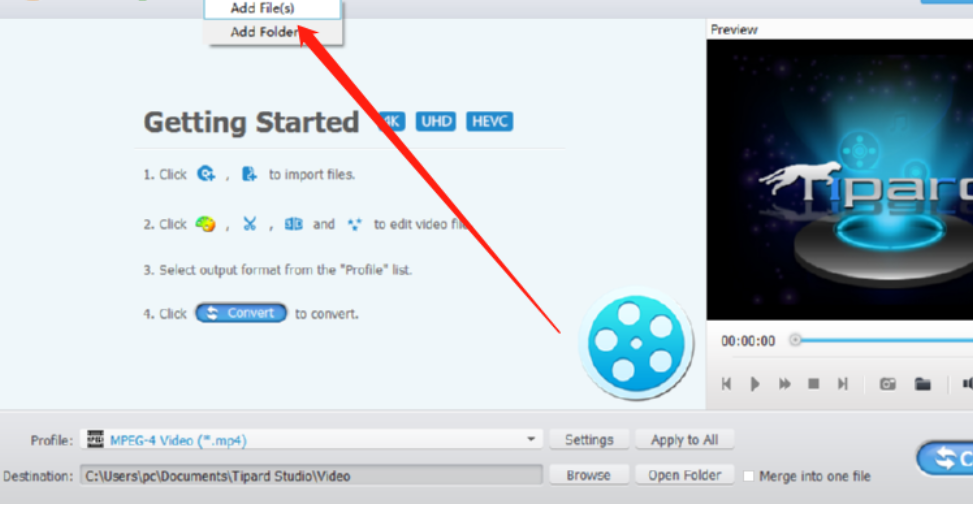The height and width of the screenshot is (508, 973).
Task: Fast forward the preview video
Action: click(784, 384)
